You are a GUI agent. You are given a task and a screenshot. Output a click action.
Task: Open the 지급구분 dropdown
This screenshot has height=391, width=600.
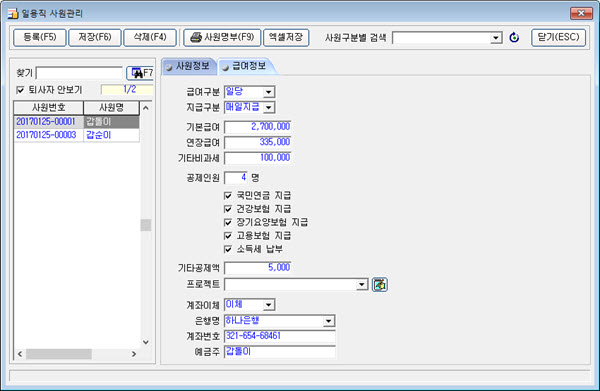click(x=269, y=108)
